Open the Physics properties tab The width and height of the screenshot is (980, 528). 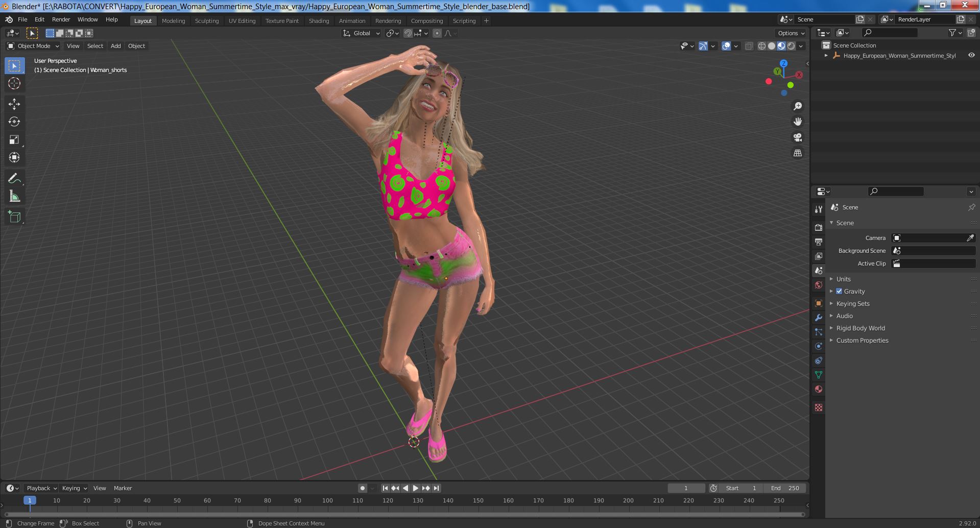click(x=819, y=346)
